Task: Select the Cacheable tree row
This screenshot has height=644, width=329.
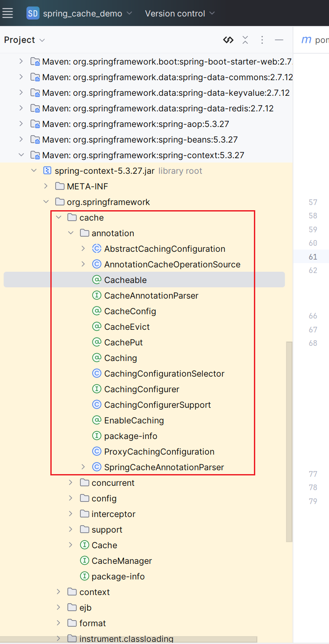Action: (144, 280)
